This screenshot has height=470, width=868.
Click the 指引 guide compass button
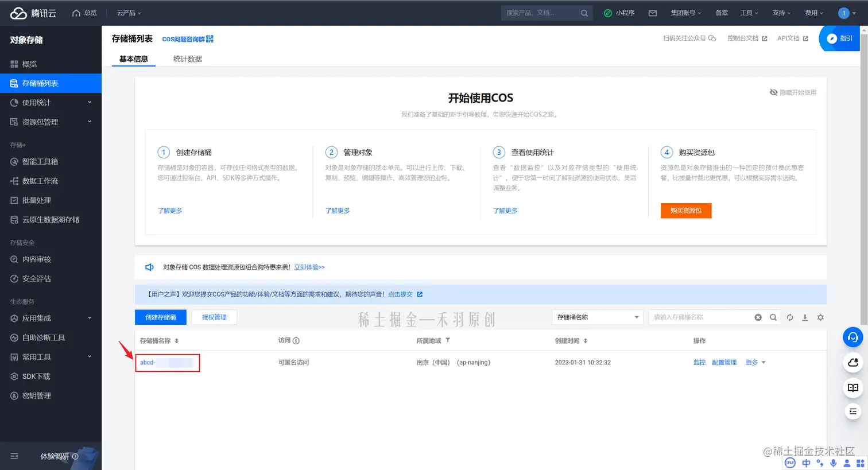tap(840, 38)
